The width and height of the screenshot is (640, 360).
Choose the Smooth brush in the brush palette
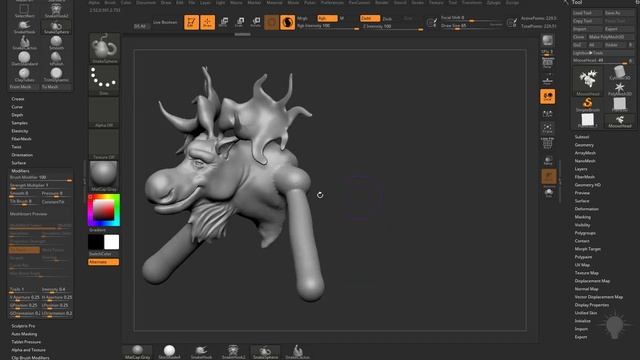[x=56, y=43]
